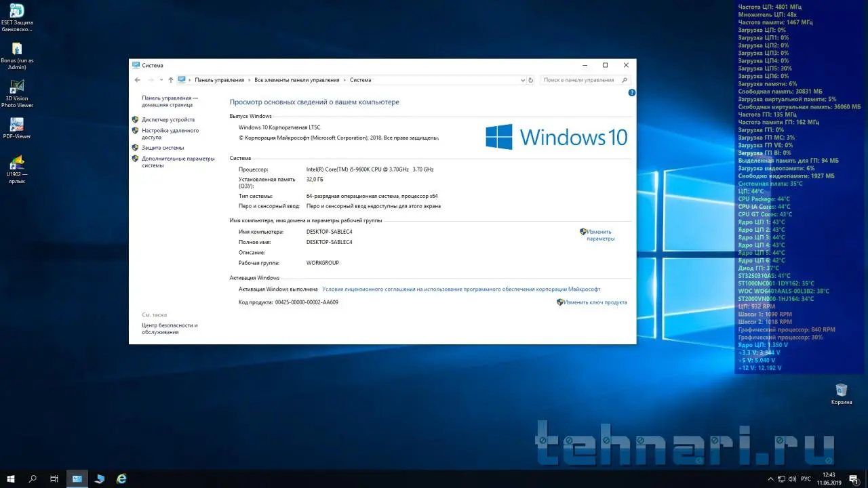
Task: Click product code 00425-00000-00002-AA609
Action: 307,302
